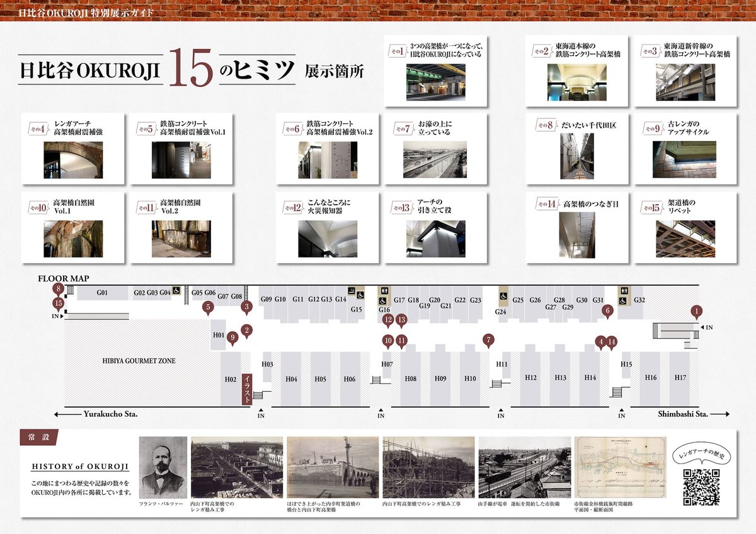This screenshot has width=756, height=534.
Task: Click the 山手線で電車 運転 photo
Action: pos(525,468)
